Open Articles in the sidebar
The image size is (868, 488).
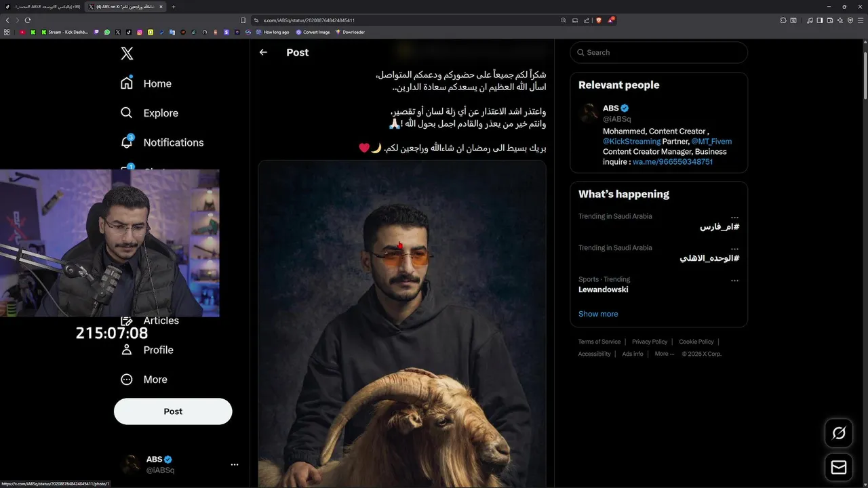click(151, 321)
